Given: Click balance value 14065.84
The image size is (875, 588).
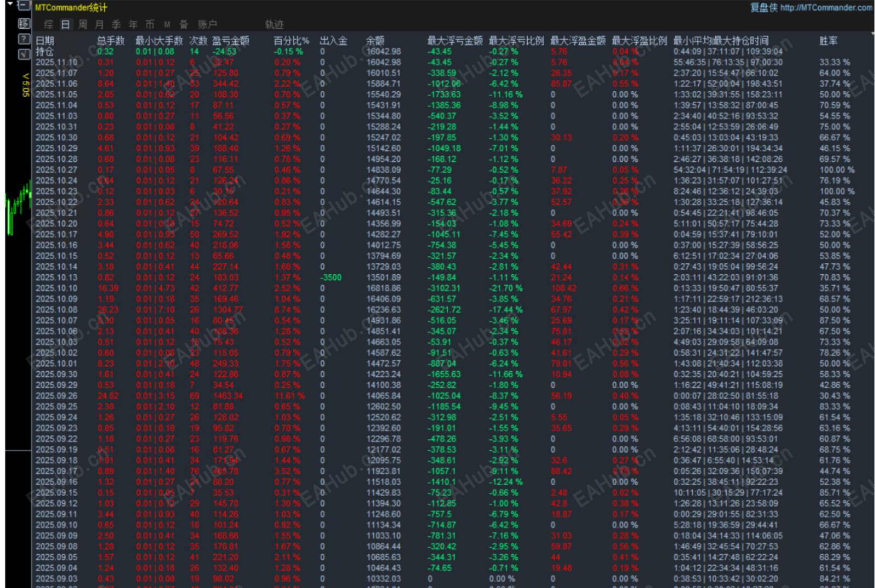Looking at the screenshot, I should point(383,396).
